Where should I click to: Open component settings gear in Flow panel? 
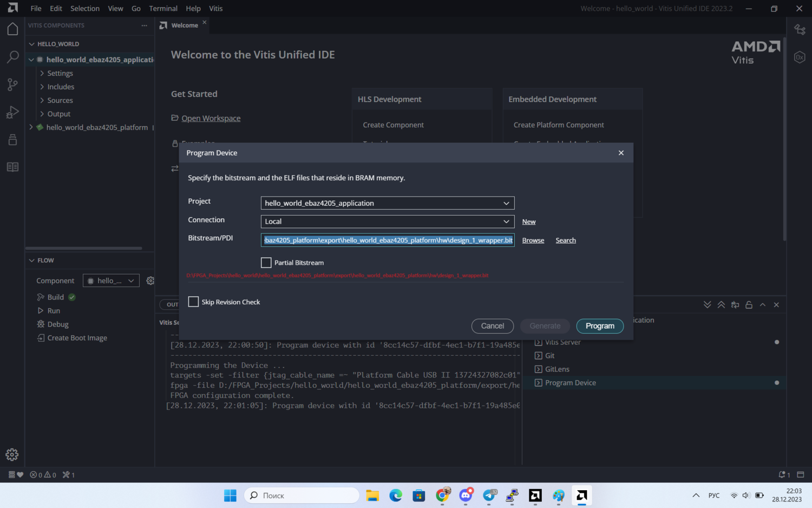click(x=150, y=281)
